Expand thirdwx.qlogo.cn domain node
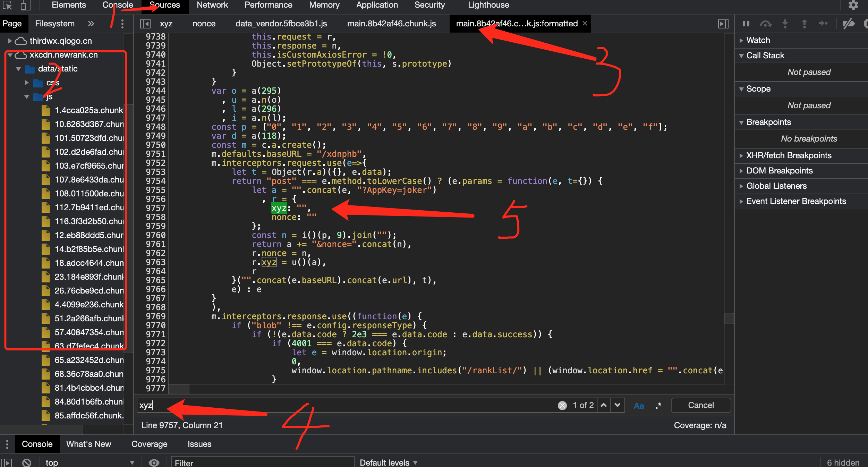 10,41
